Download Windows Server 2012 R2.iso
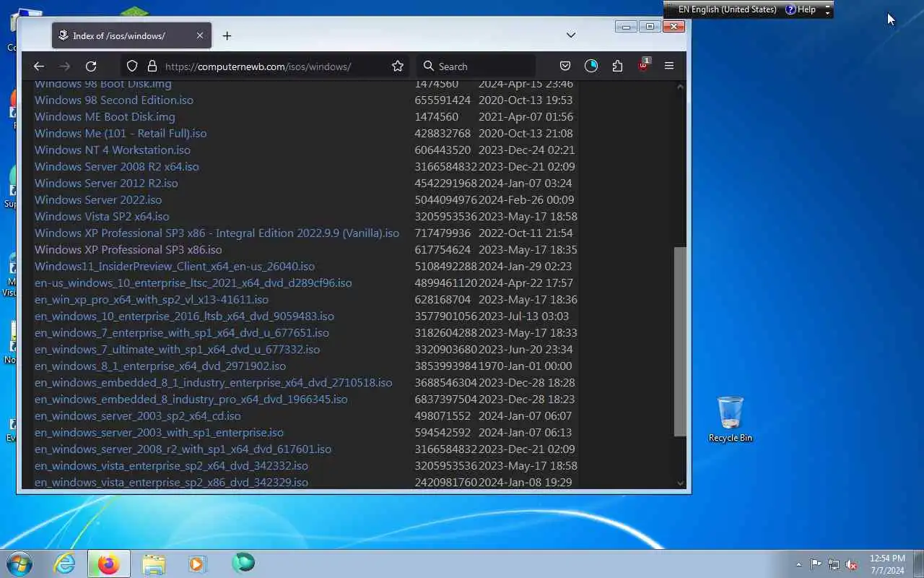924x578 pixels. pos(106,184)
